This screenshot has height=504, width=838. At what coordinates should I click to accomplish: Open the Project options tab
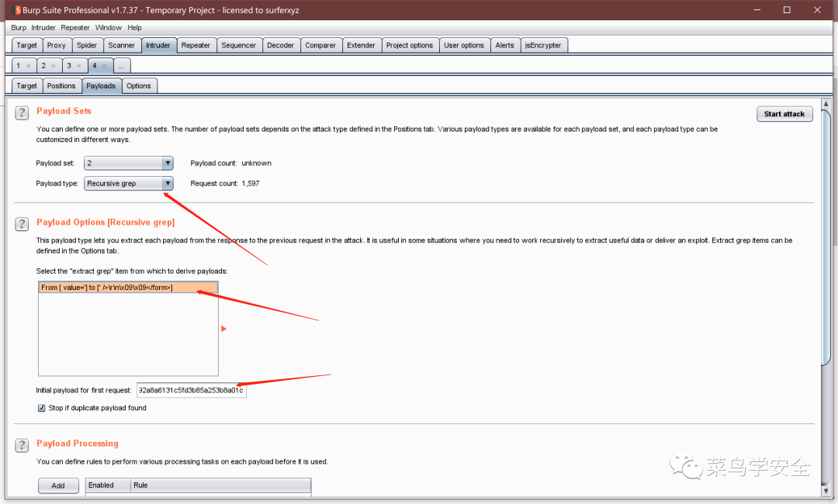410,46
